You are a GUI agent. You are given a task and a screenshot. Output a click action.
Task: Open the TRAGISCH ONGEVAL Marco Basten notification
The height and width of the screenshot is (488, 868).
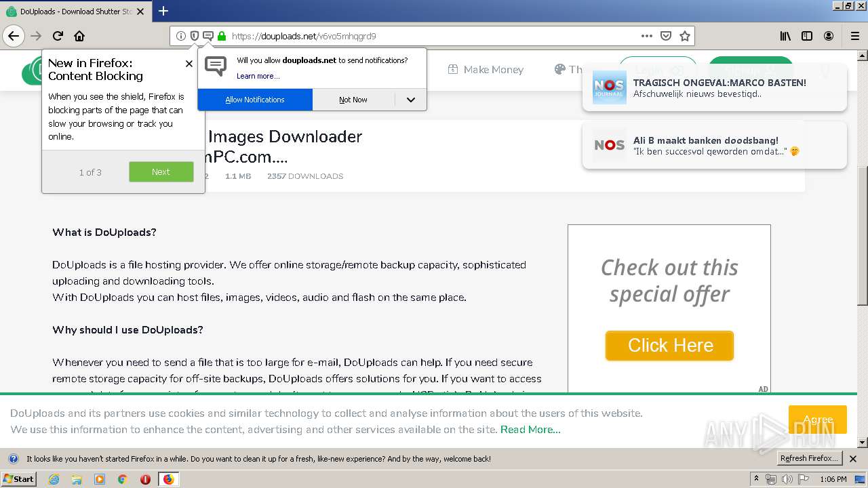(x=715, y=87)
